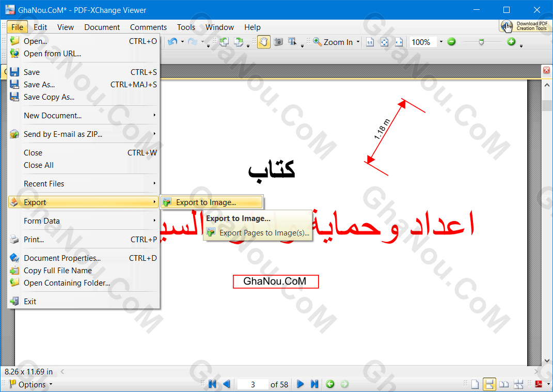Click the Zoom In magnifier tool
This screenshot has height=392, width=553.
point(333,42)
